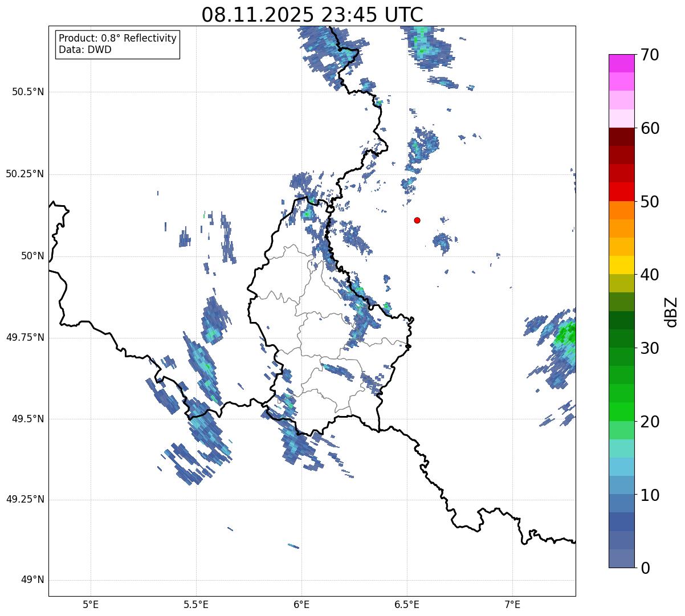Click the grey-blue bottom colorbar swatch at 0
The image size is (685, 616).
[621, 558]
